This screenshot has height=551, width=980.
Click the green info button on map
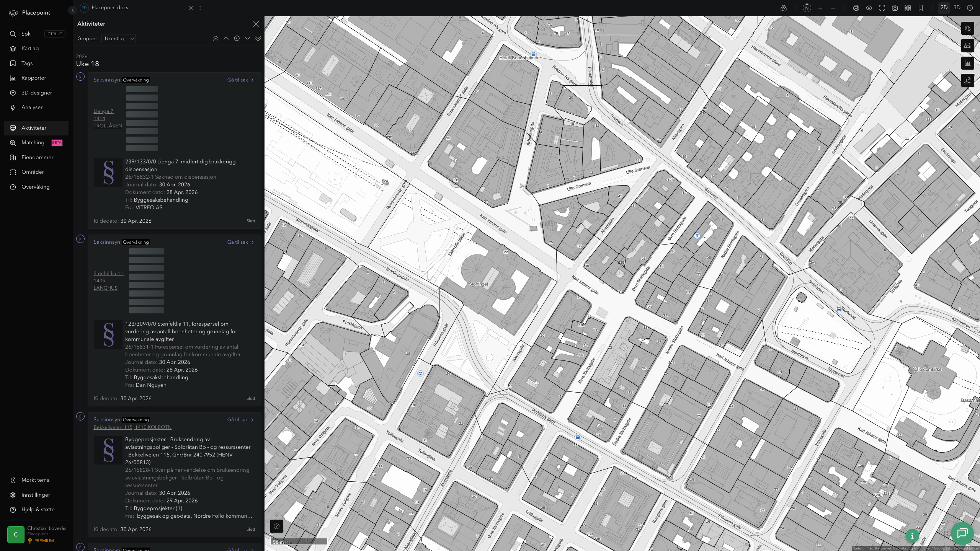click(913, 536)
